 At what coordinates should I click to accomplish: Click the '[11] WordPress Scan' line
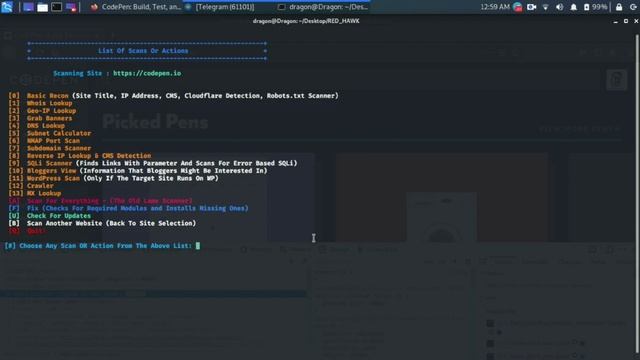coord(113,178)
